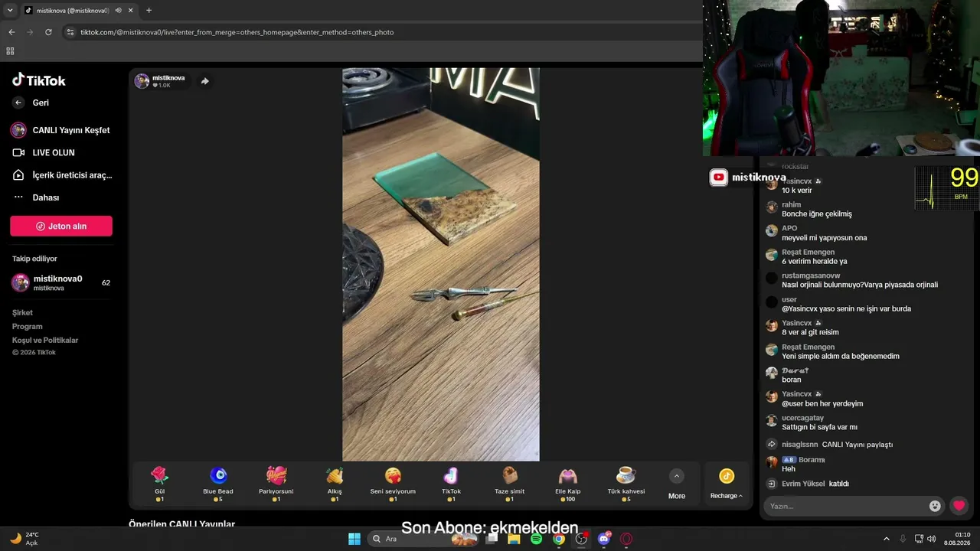The width and height of the screenshot is (980, 551).
Task: Open the volume control in tray
Action: 931,539
